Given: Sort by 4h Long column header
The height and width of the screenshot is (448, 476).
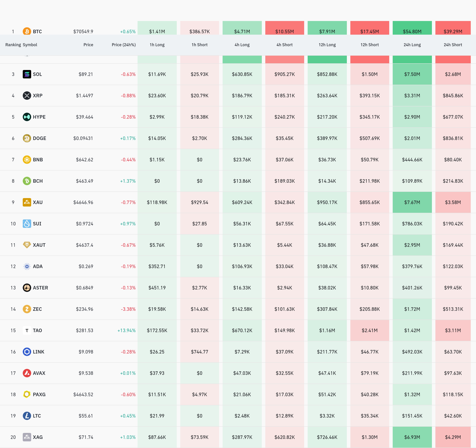Looking at the screenshot, I should 242,45.
